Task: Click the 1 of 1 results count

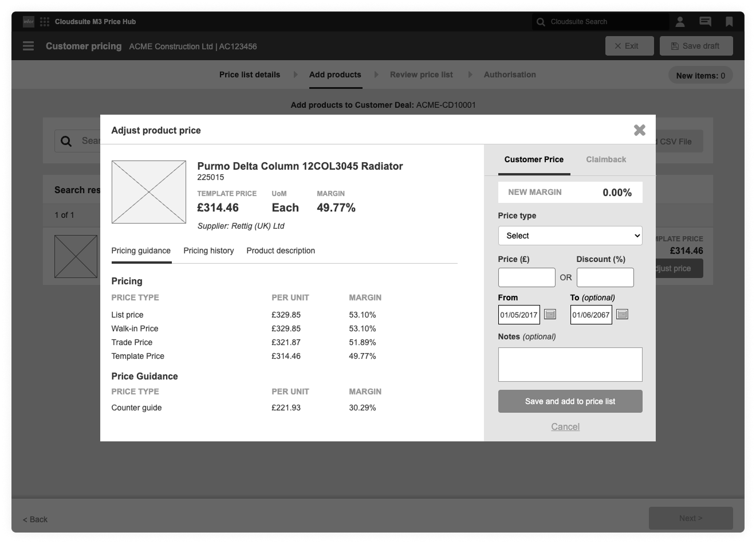Action: (x=64, y=215)
